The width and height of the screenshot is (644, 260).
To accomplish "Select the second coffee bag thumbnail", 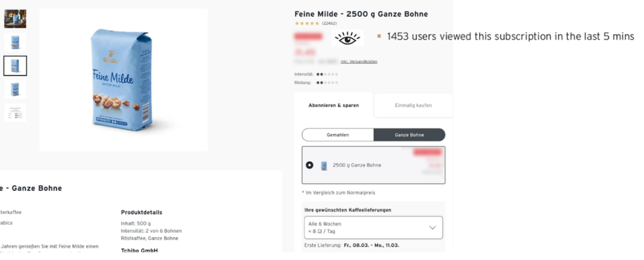I will pyautogui.click(x=15, y=42).
